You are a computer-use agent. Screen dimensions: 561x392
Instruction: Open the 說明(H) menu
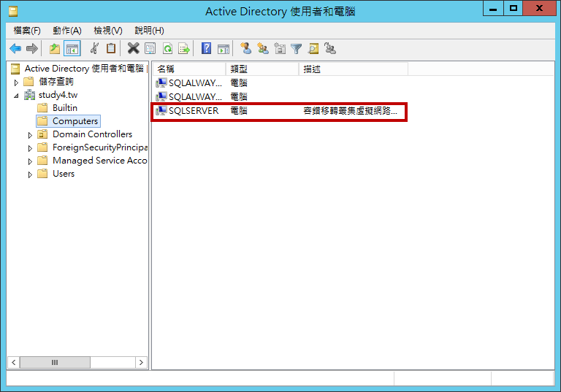149,31
